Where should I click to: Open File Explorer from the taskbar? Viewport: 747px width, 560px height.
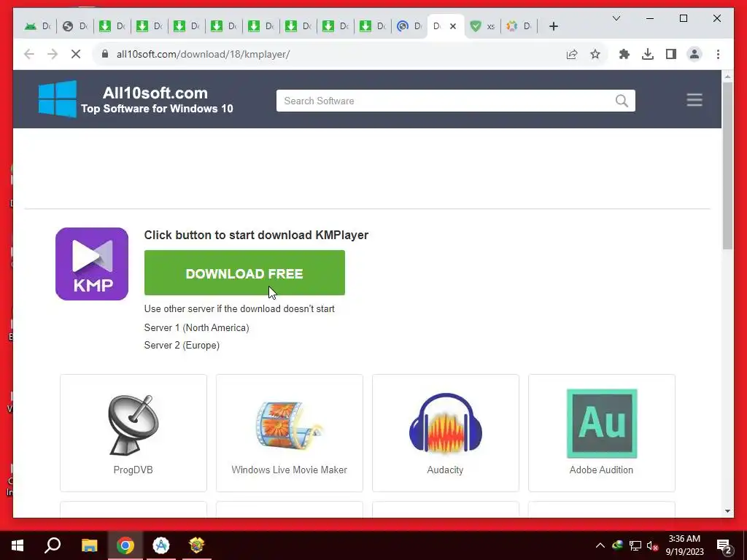[89, 545]
